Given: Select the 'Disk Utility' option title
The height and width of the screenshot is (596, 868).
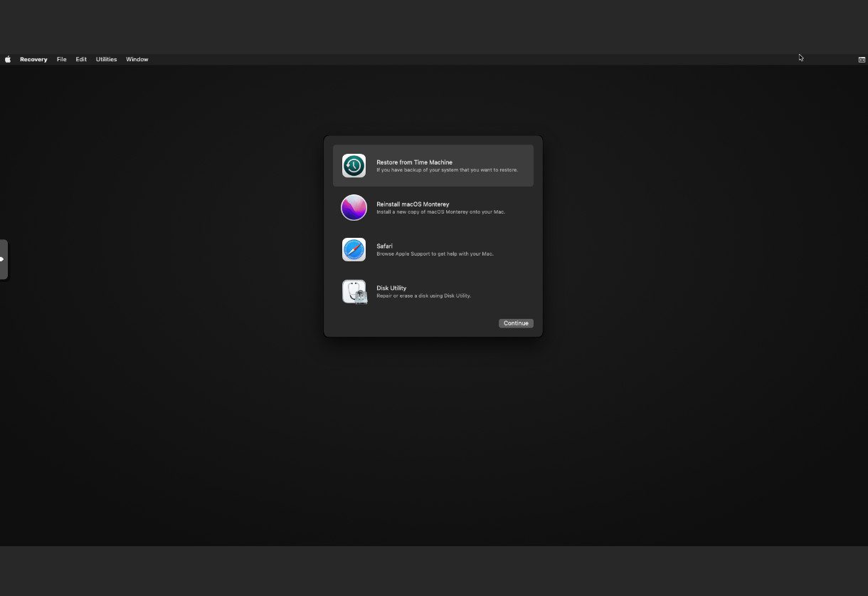Looking at the screenshot, I should click(391, 288).
